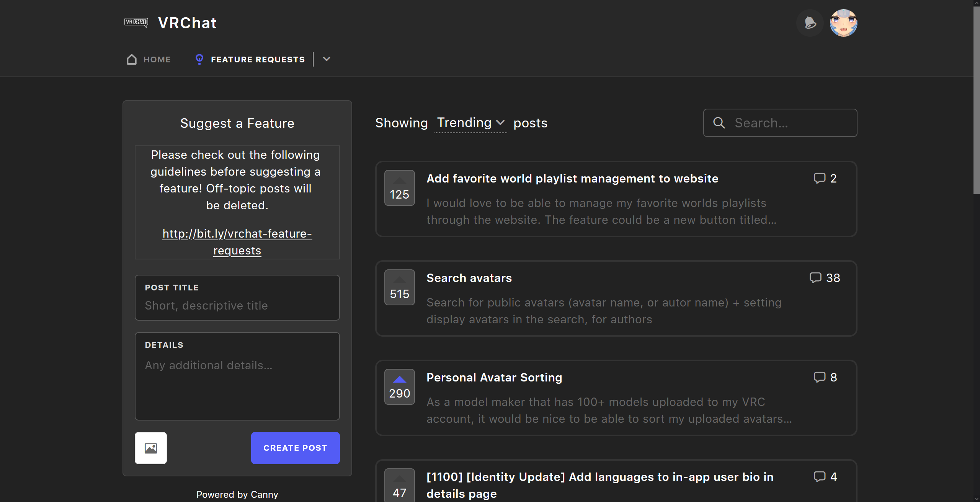Click the attach image icon button
This screenshot has height=502, width=980.
151,448
